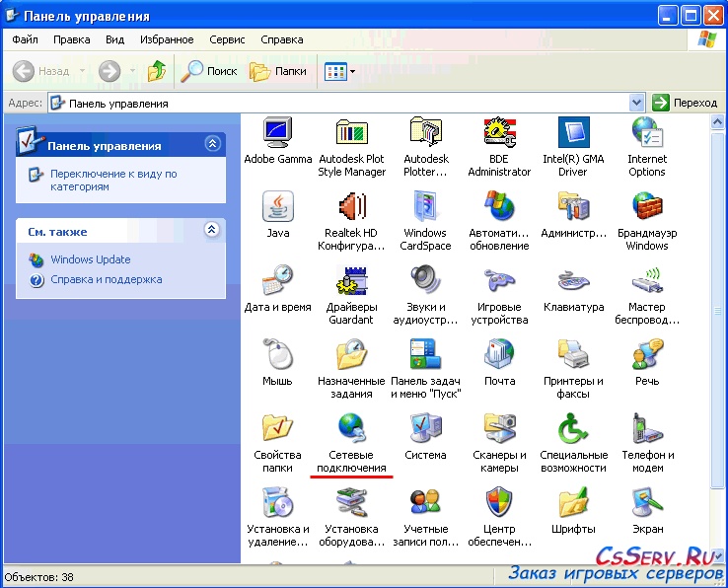Open the Вид menu

click(114, 39)
